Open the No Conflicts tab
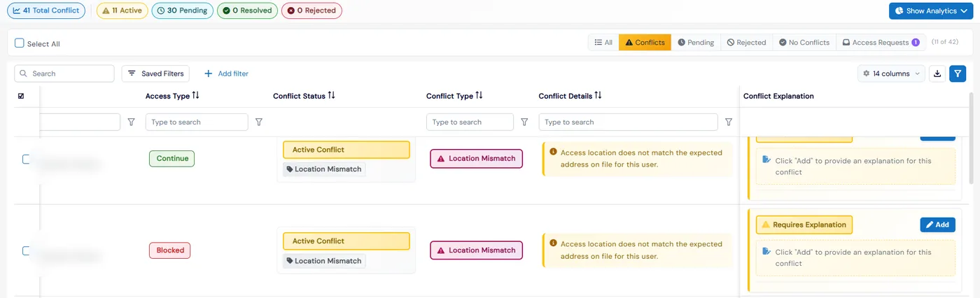Image resolution: width=980 pixels, height=298 pixels. (804, 43)
